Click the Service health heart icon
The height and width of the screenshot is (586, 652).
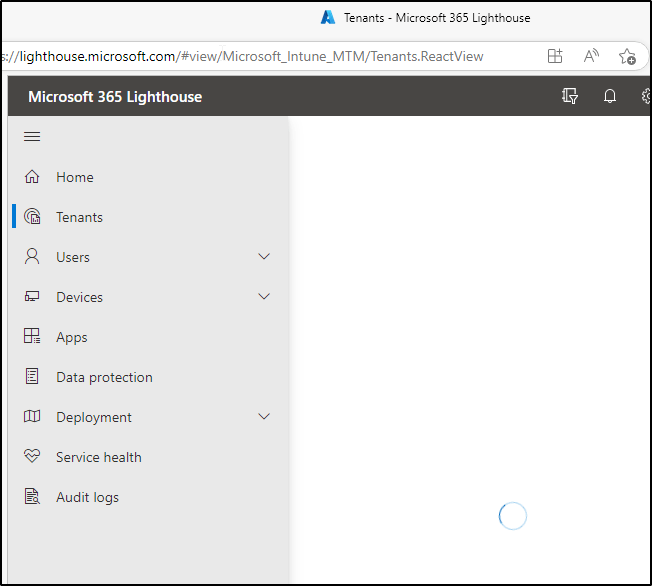coord(32,456)
